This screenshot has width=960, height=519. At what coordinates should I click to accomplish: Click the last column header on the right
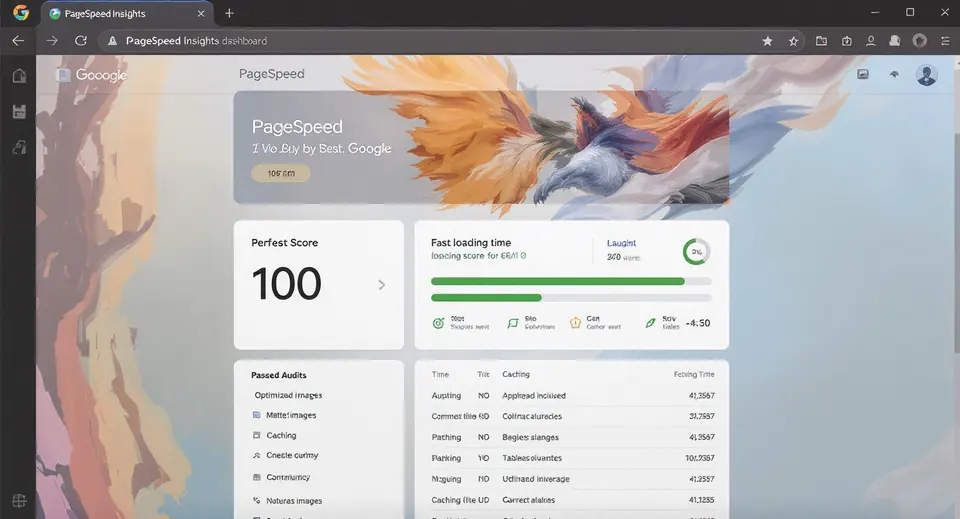point(694,374)
